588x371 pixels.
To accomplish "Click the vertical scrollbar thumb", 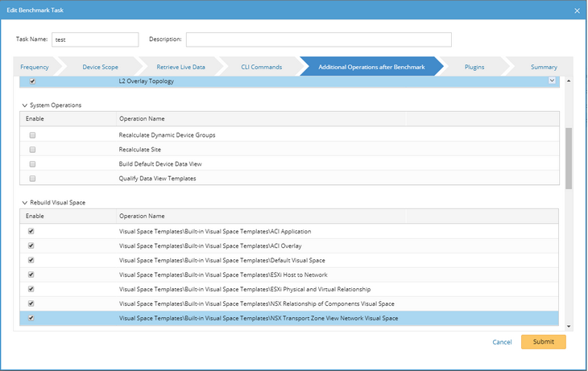I will [x=569, y=157].
